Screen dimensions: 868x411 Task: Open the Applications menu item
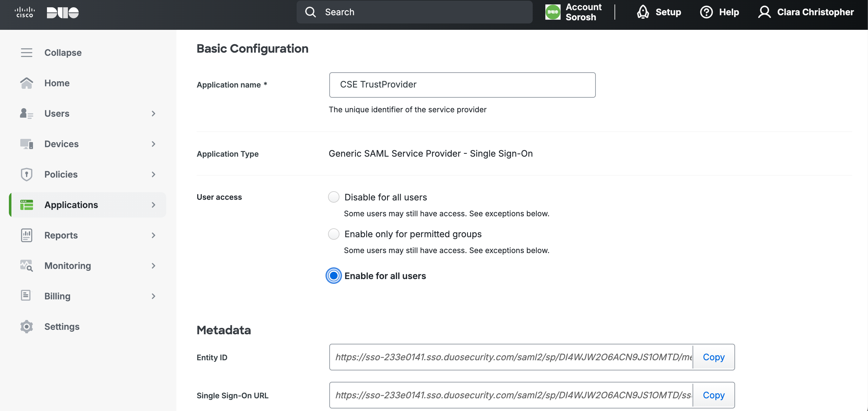(x=71, y=205)
